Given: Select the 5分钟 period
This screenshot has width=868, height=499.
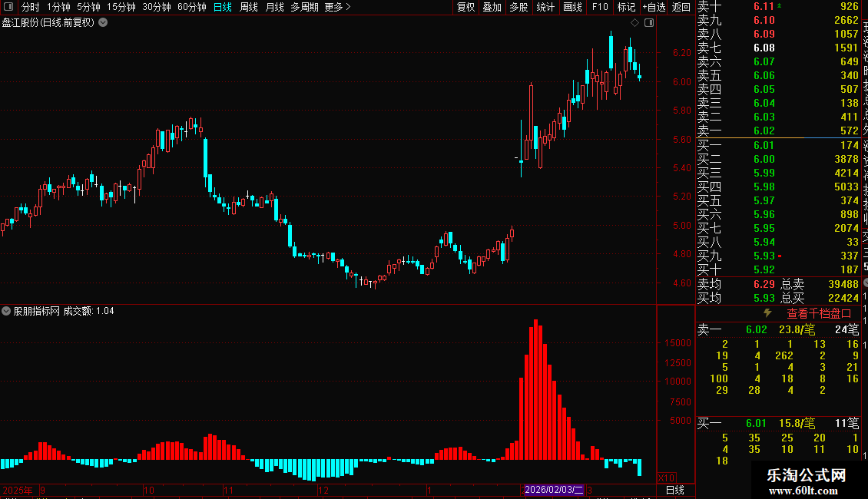Looking at the screenshot, I should [x=88, y=7].
